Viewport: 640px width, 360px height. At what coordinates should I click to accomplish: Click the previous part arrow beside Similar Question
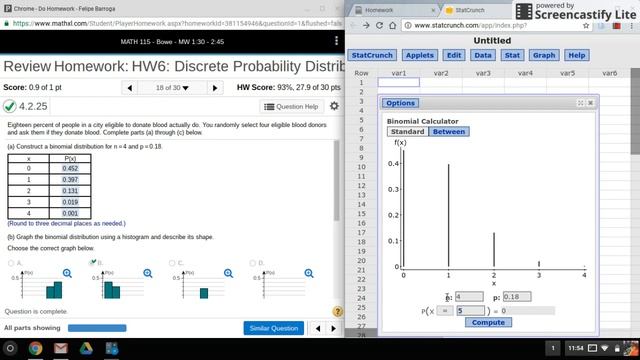click(318, 328)
